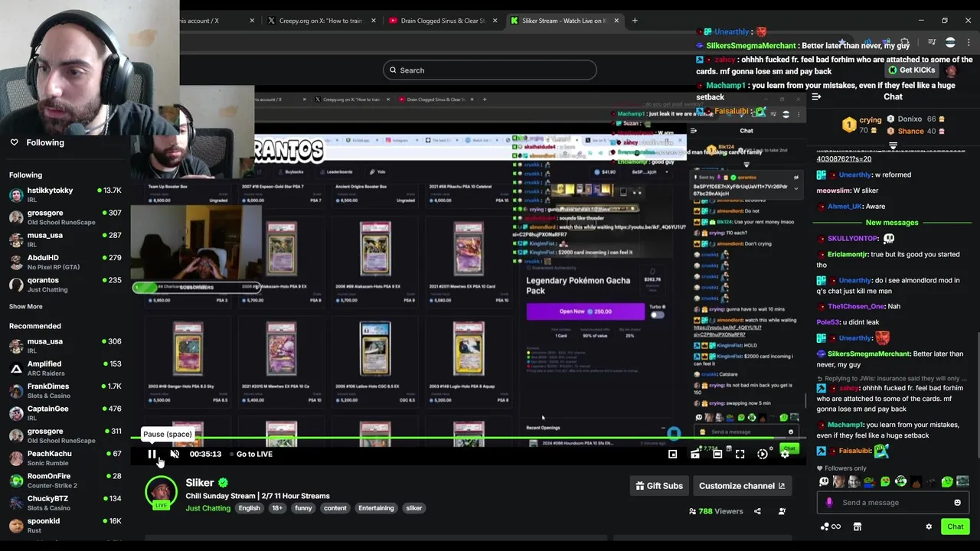
Task: Click the purple microphone icon in chat input
Action: point(829,503)
